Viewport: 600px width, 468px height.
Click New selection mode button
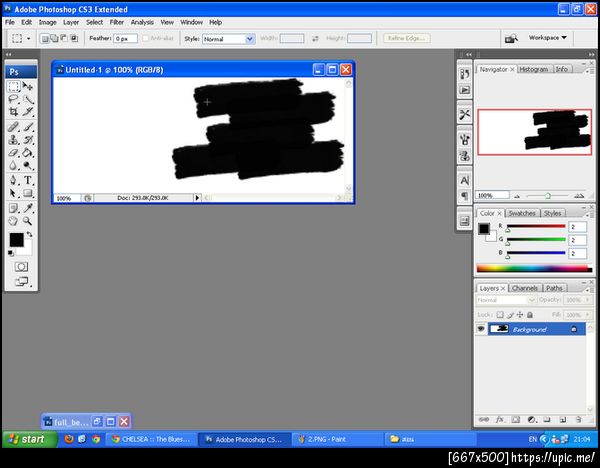pos(45,38)
